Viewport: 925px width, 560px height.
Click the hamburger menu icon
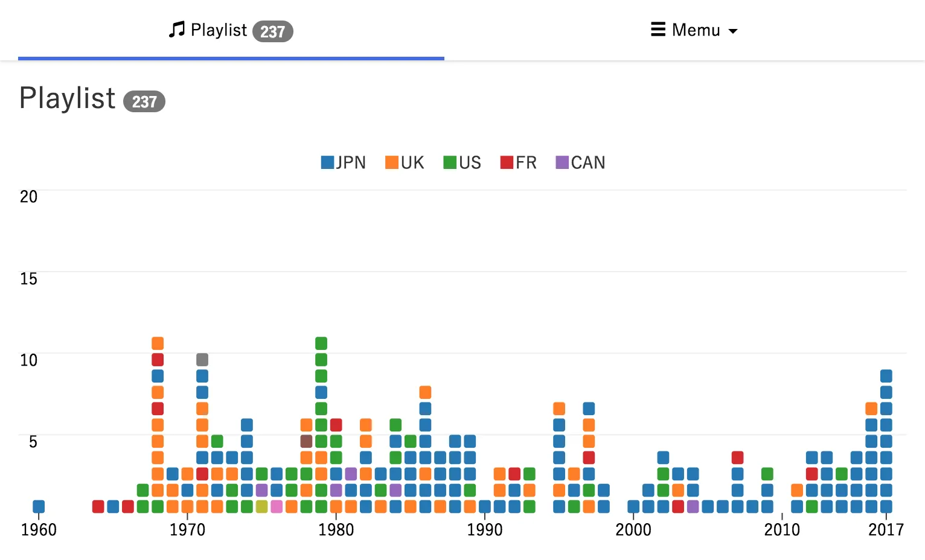(x=658, y=29)
